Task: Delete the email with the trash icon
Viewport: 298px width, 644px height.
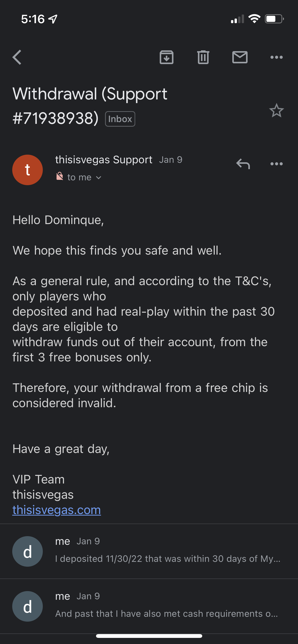Action: (x=203, y=57)
